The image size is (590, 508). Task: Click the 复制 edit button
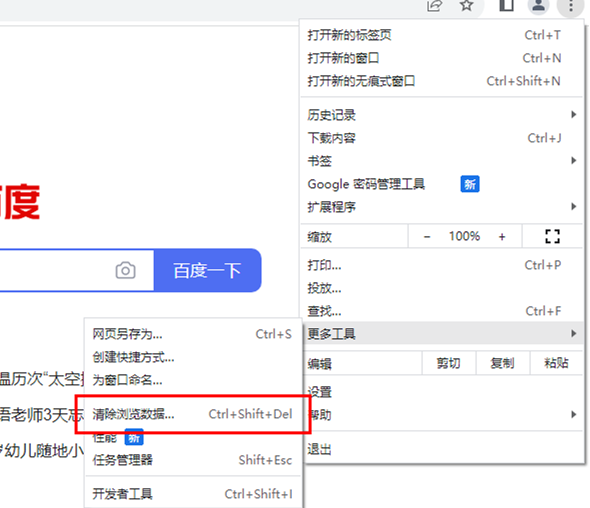click(x=502, y=363)
